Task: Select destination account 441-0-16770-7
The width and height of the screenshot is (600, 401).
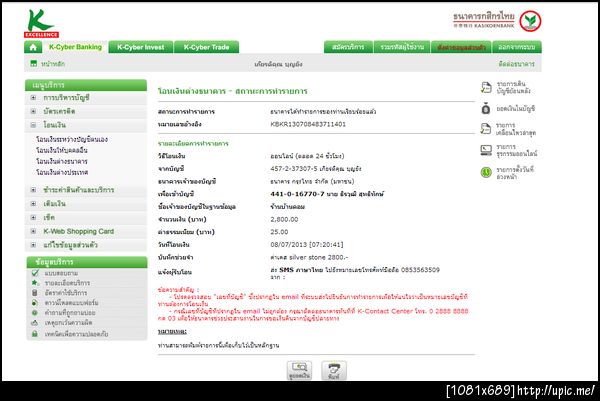Action: tap(297, 194)
